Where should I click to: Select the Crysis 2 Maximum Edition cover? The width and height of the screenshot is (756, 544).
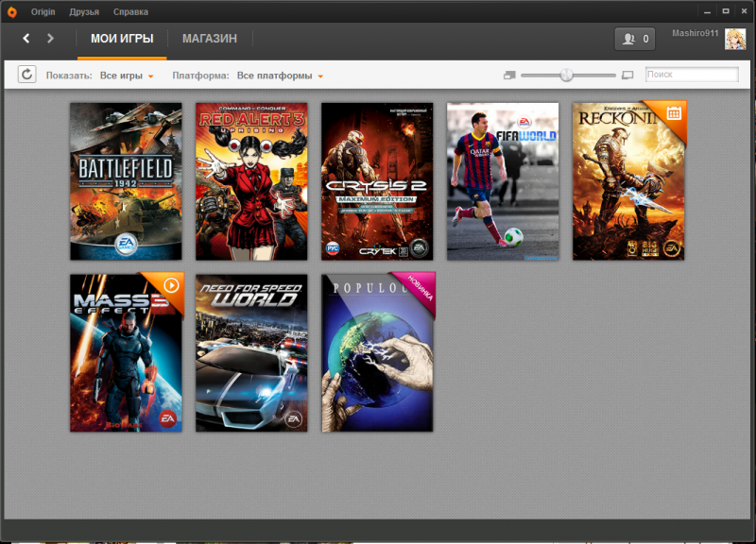tap(377, 181)
